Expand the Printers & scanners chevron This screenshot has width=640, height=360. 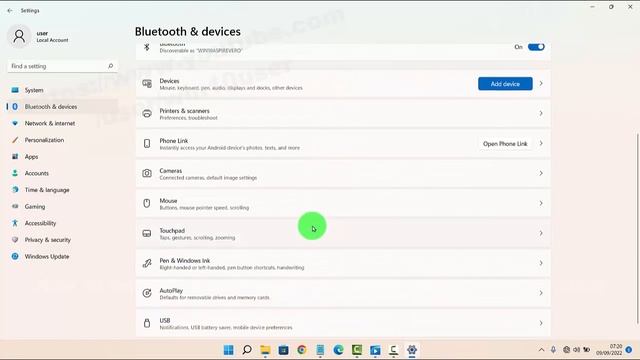click(541, 113)
